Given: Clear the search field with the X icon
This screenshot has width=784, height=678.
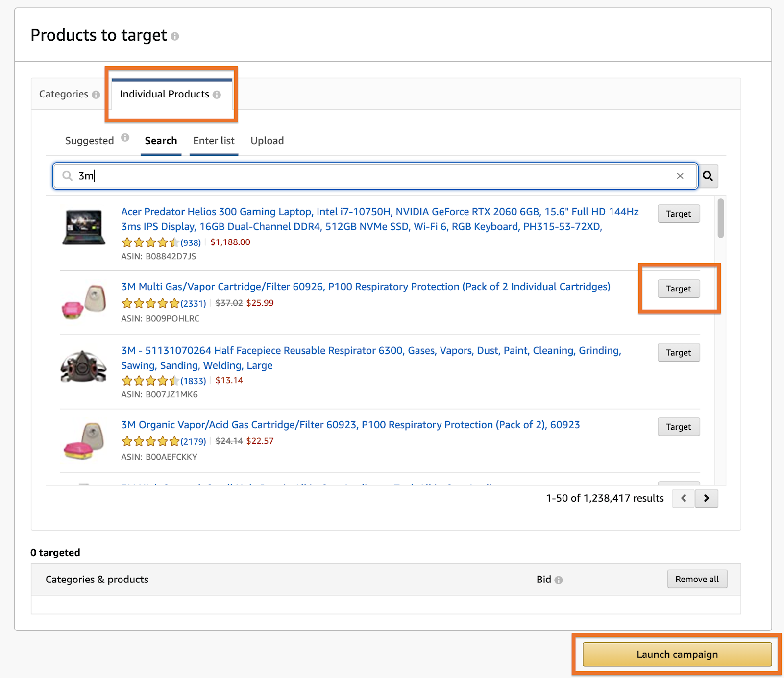Looking at the screenshot, I should tap(680, 176).
